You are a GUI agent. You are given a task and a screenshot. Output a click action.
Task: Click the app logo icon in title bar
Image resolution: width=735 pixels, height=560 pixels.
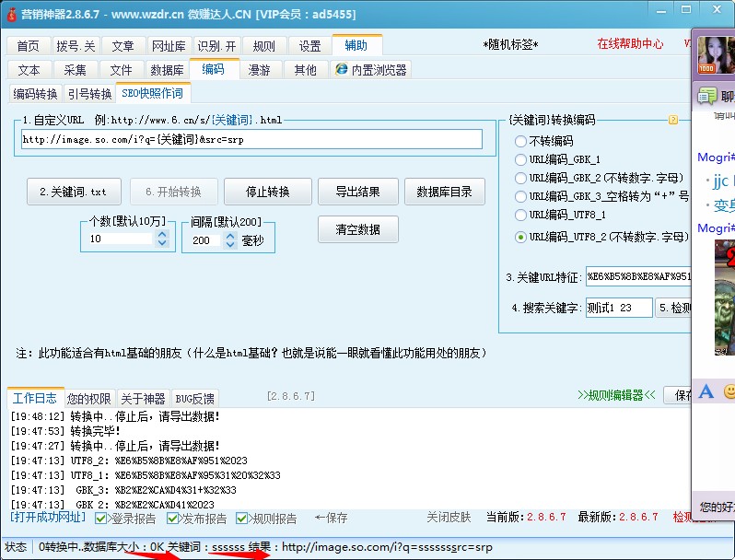[x=11, y=14]
